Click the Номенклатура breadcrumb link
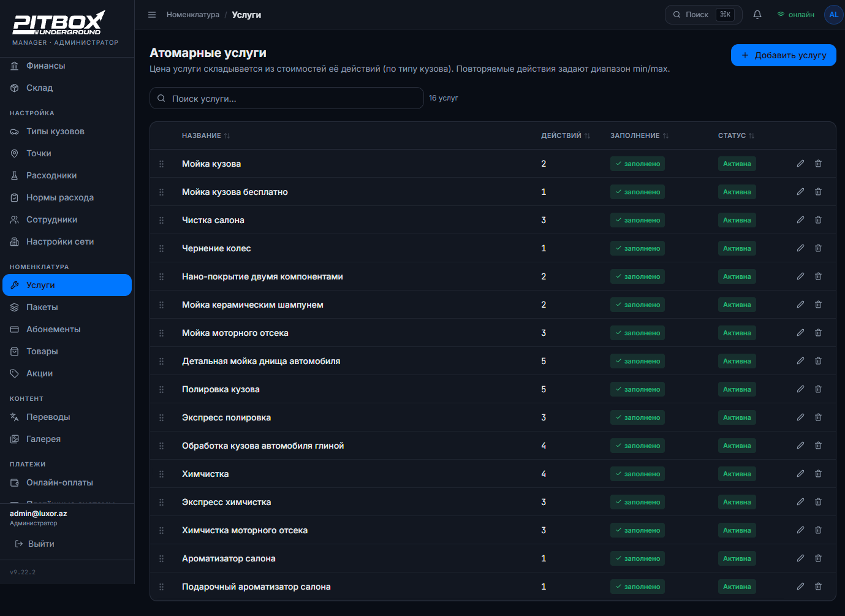Image resolution: width=845 pixels, height=616 pixels. pyautogui.click(x=193, y=15)
